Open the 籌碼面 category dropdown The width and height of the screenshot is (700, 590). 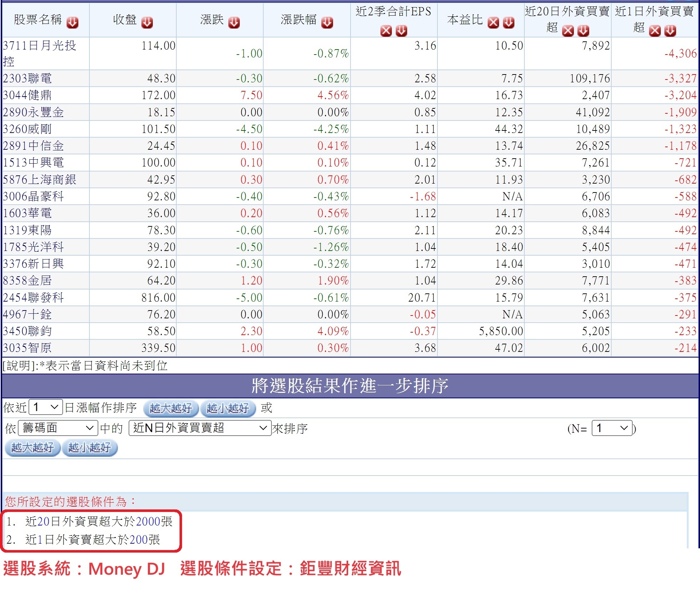(x=58, y=428)
